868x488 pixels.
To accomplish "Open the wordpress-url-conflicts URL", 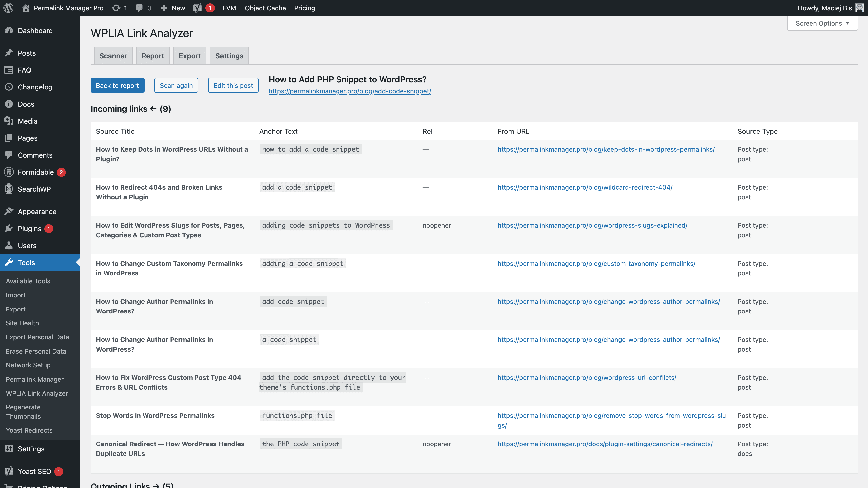I will click(587, 378).
